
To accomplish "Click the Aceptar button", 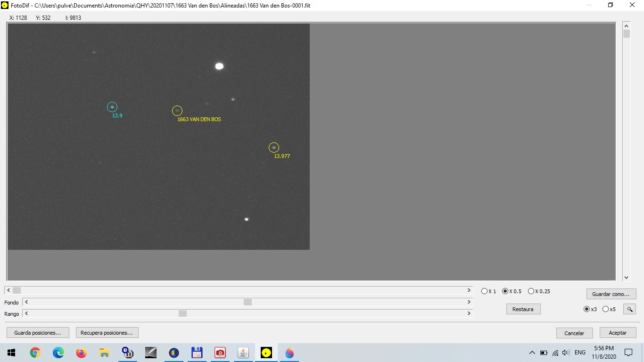I will pyautogui.click(x=618, y=333).
